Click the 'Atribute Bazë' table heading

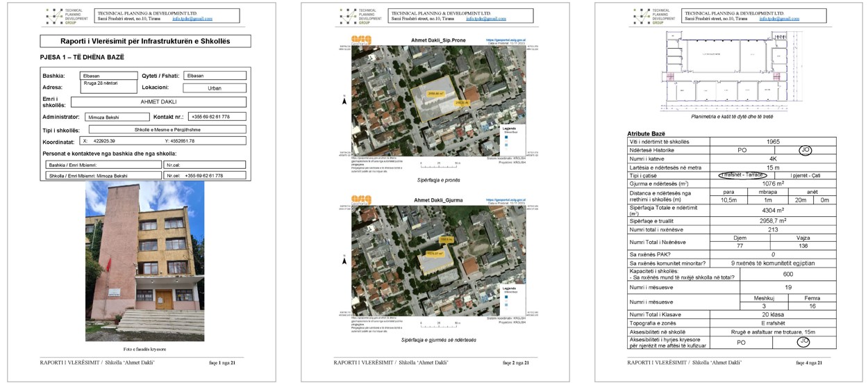(646, 133)
